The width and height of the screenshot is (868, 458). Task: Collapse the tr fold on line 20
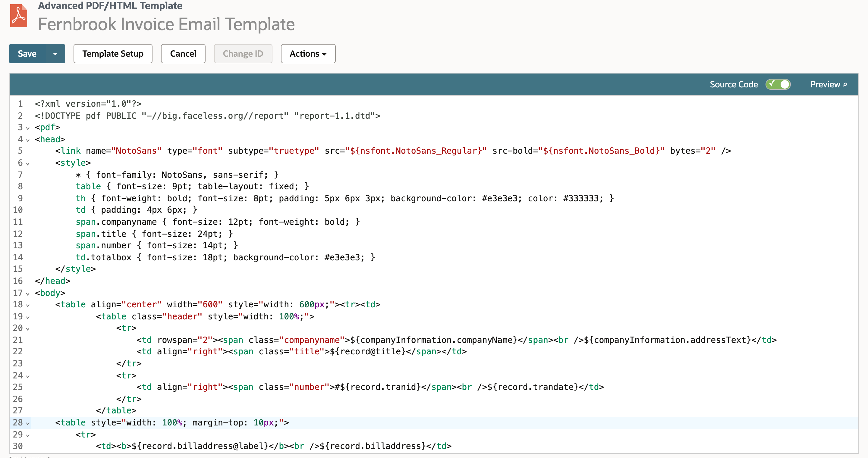click(x=28, y=329)
